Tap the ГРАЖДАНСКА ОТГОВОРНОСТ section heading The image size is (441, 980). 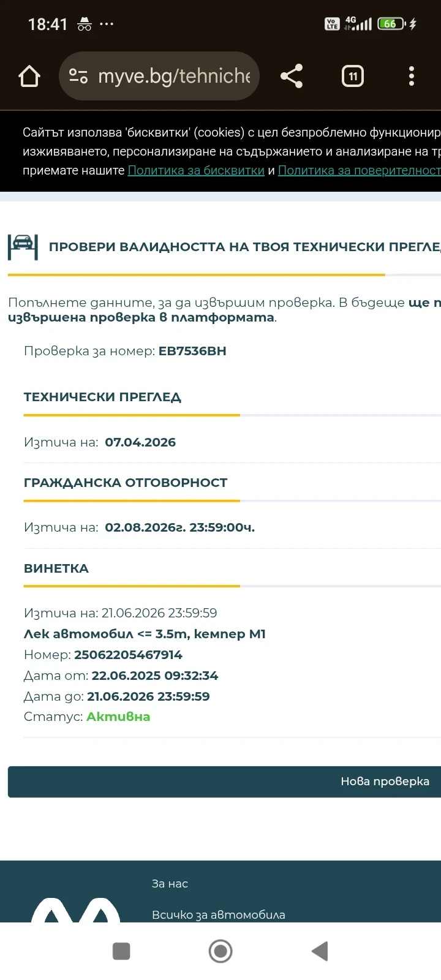pos(126,483)
